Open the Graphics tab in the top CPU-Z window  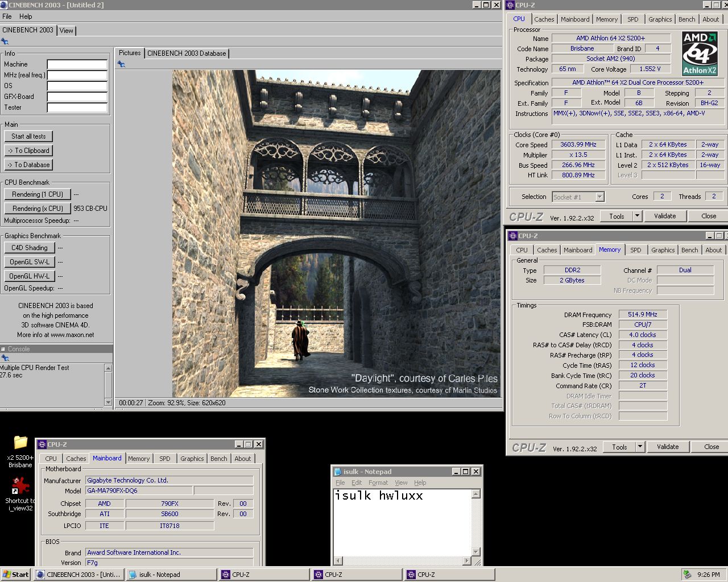(660, 19)
